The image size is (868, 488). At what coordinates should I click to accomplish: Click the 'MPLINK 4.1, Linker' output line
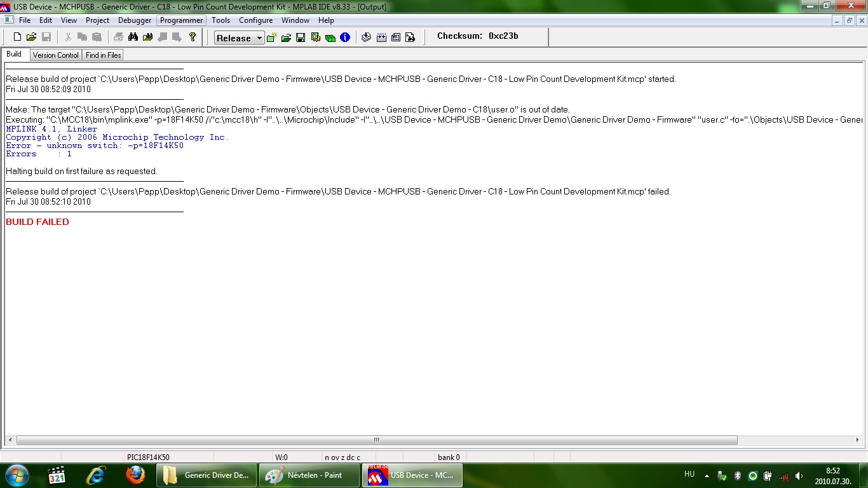[x=51, y=129]
